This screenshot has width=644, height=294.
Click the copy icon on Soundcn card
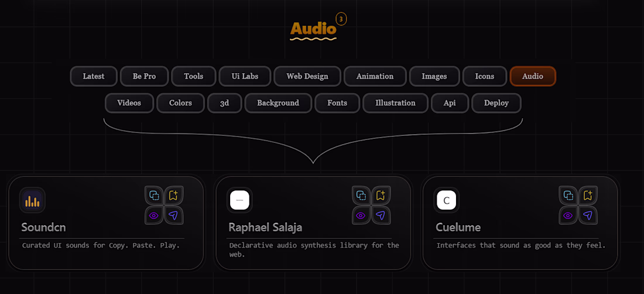coord(155,196)
